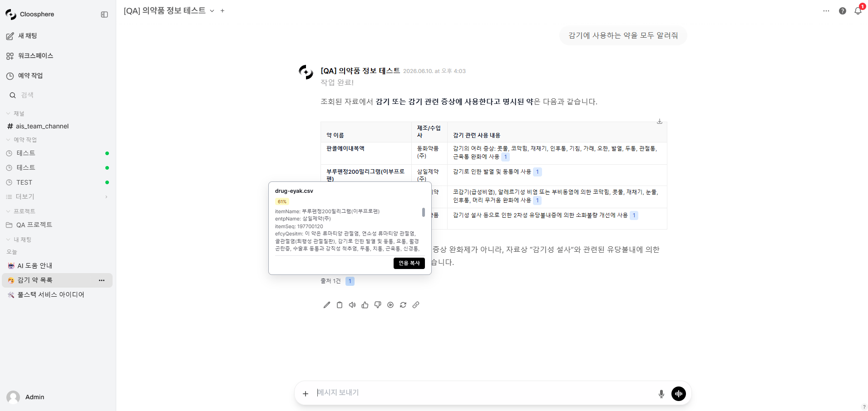Open model dropdown [QA] 의약품 정보 테스트
The width and height of the screenshot is (868, 411).
pyautogui.click(x=169, y=10)
